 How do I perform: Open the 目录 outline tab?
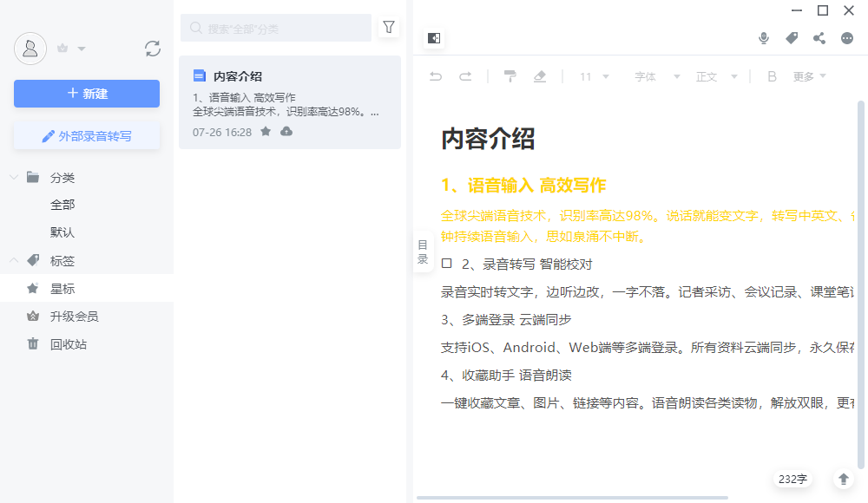click(x=423, y=251)
